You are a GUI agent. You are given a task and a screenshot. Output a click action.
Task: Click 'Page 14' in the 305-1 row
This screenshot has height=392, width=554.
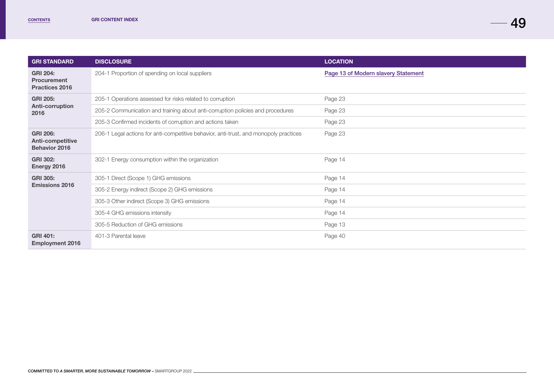[335, 178]
